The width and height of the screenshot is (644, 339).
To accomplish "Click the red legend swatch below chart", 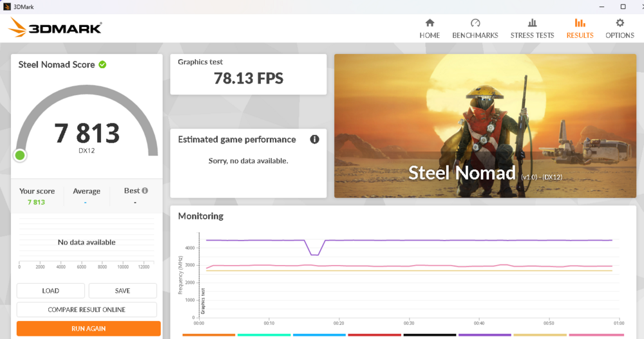I will coord(374,335).
